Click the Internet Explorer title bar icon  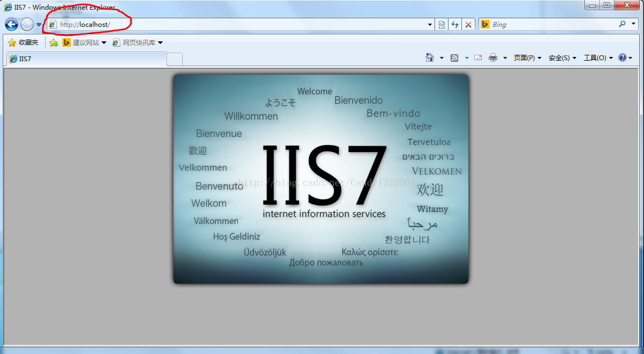pos(8,7)
